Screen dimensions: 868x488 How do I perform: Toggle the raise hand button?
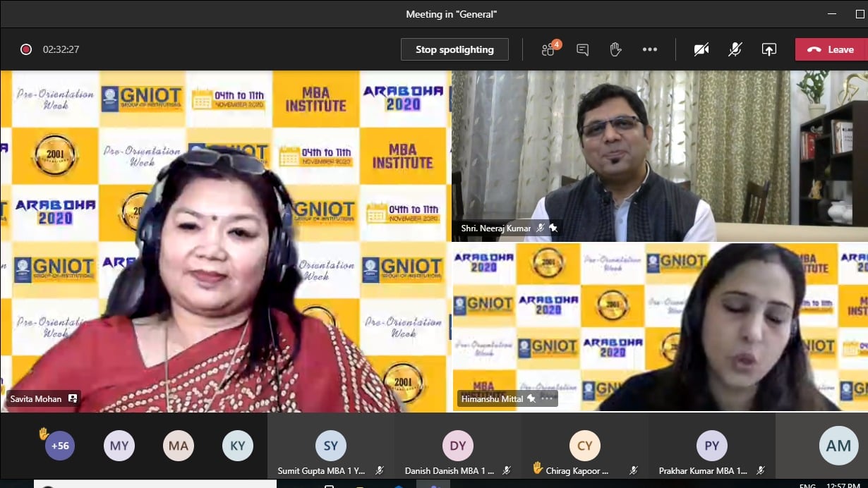(x=615, y=49)
